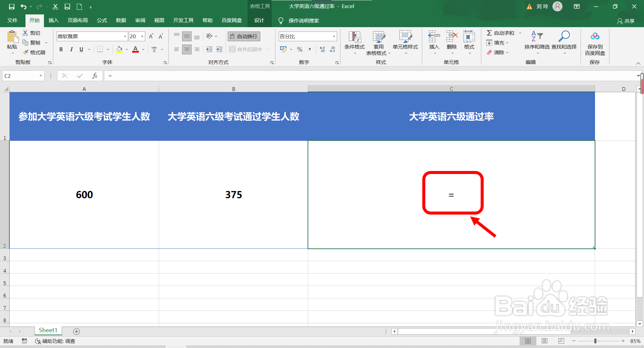Click the increase decimal places icon
The image size is (644, 348).
[x=322, y=49]
